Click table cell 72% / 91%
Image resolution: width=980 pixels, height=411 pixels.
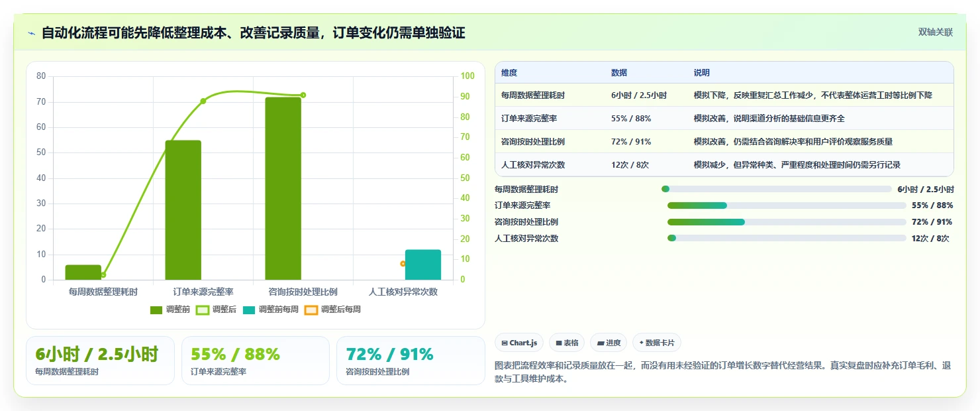pos(631,142)
